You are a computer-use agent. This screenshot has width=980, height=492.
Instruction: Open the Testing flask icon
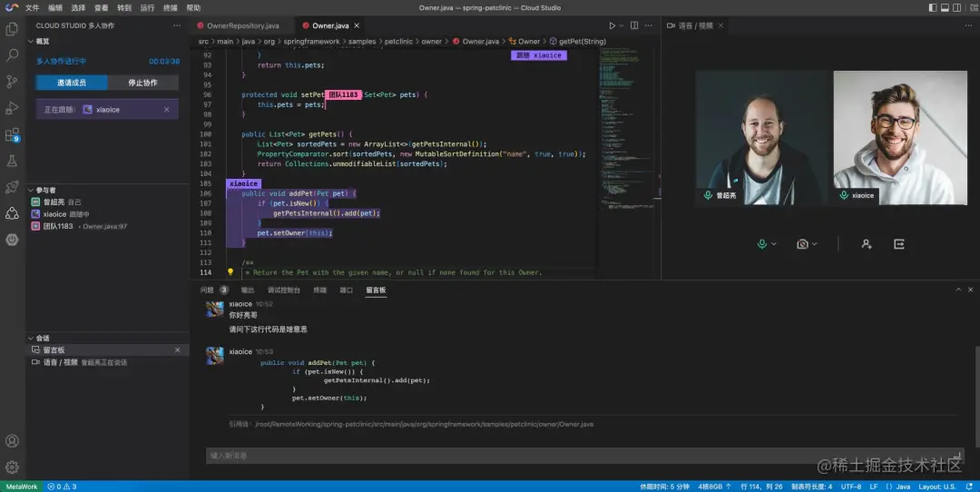(x=12, y=161)
